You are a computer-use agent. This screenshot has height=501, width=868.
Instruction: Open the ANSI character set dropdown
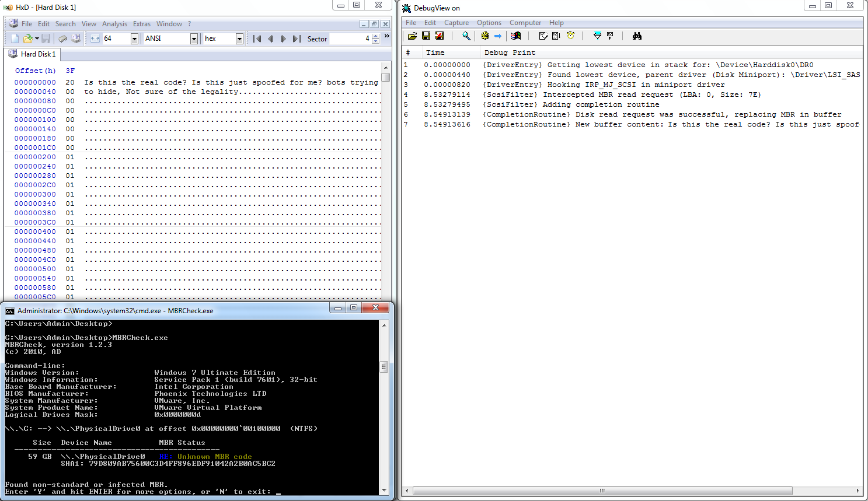pos(194,38)
